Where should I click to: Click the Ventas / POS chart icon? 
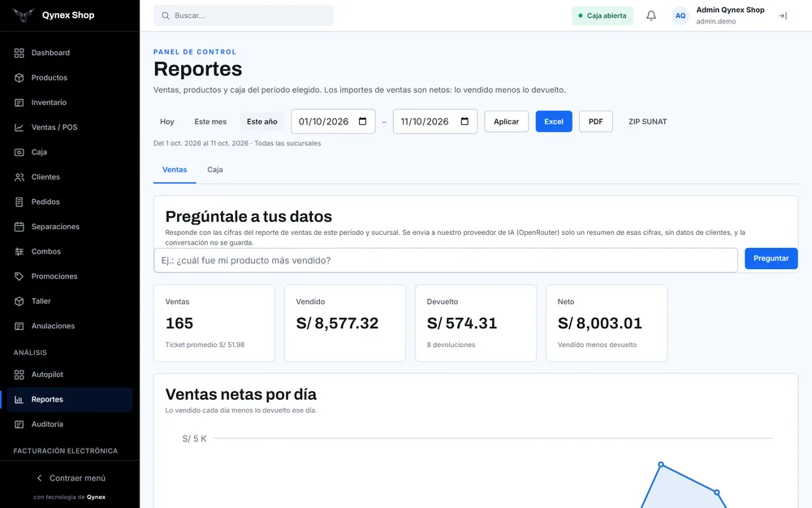click(x=19, y=128)
